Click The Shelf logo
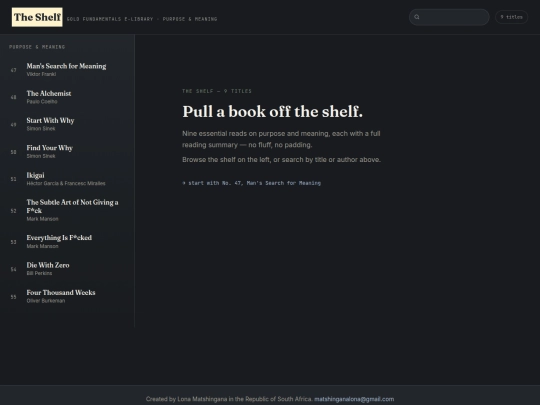The image size is (540, 405). (37, 17)
